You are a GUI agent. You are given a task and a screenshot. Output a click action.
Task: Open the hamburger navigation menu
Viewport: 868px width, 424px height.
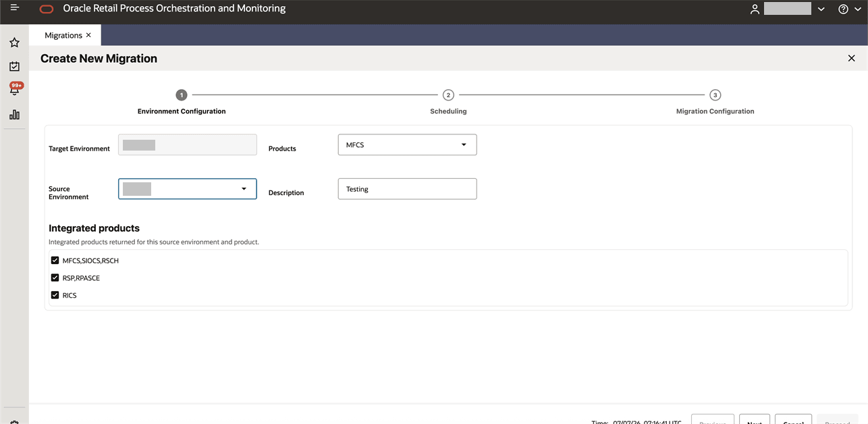pos(14,8)
